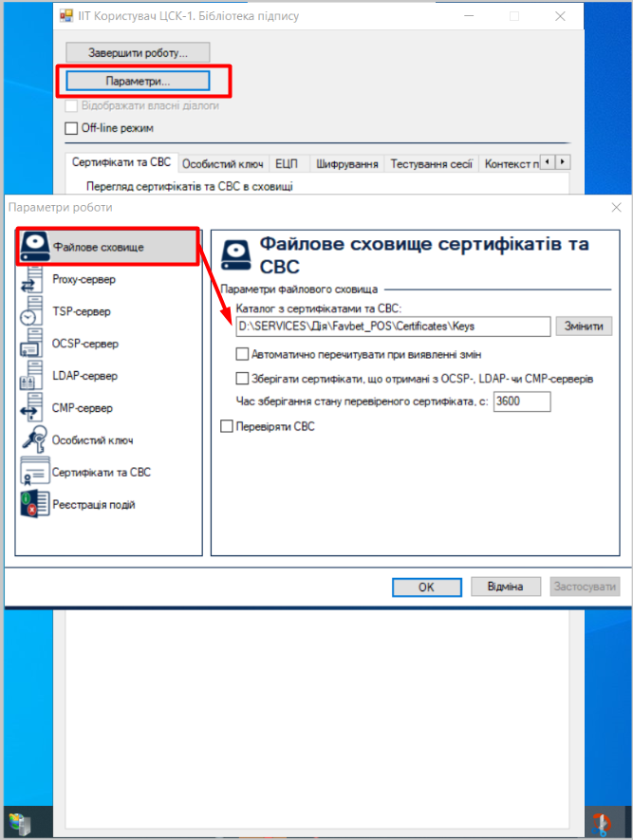Select Реєстрація подій log icon
This screenshot has height=840, width=633.
click(x=35, y=504)
